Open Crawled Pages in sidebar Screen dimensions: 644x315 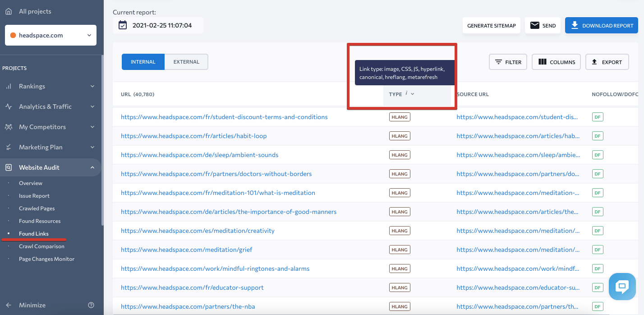[x=37, y=208]
